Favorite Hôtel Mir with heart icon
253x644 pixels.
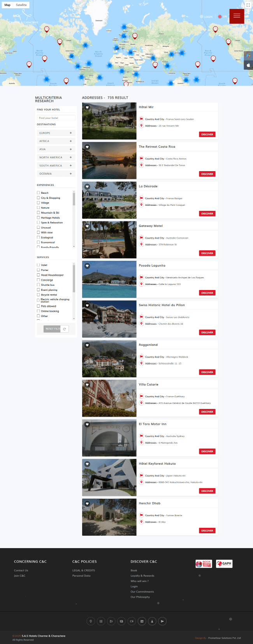pos(87,107)
